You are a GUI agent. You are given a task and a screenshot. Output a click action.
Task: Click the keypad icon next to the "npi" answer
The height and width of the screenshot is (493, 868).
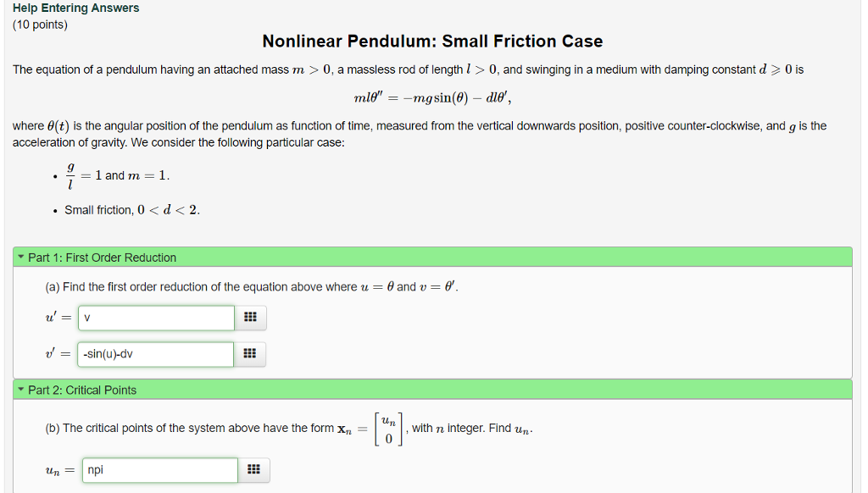point(253,470)
